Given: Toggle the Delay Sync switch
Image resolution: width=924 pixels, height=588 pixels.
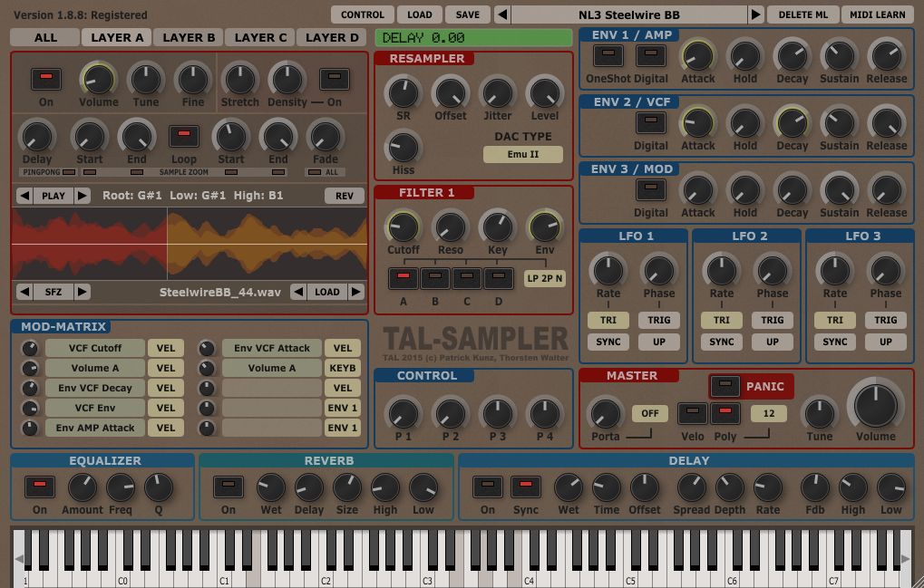Looking at the screenshot, I should (x=526, y=487).
